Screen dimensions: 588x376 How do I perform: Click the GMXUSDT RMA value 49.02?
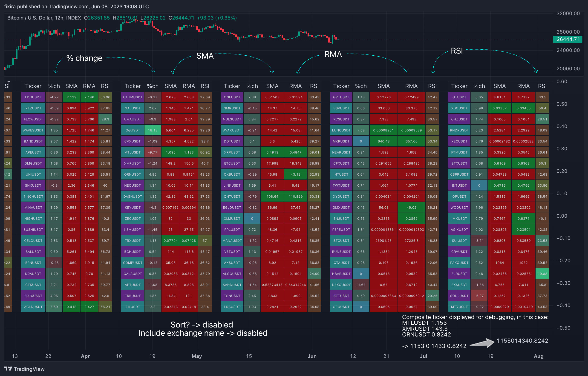click(412, 208)
